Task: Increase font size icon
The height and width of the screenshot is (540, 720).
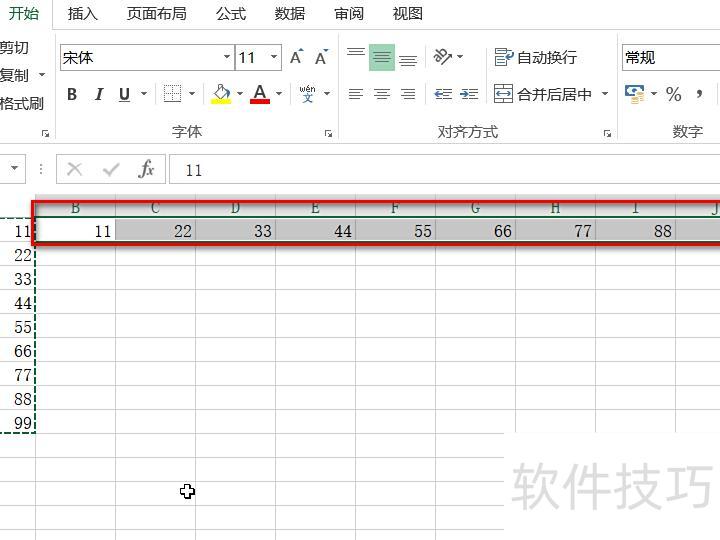Action: pyautogui.click(x=297, y=57)
